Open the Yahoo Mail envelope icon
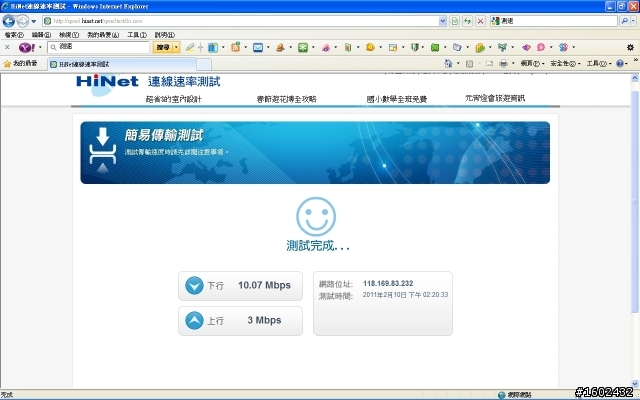Viewport: 640px width, 400px height. point(258,47)
